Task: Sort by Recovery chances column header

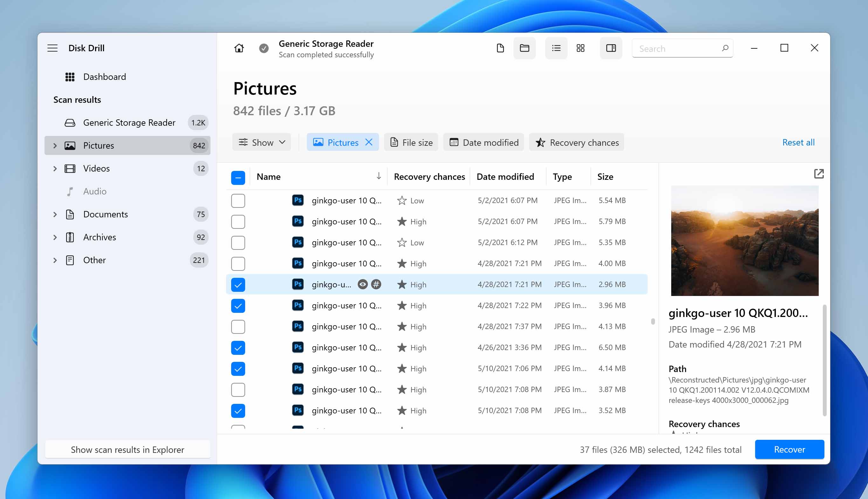Action: click(429, 177)
